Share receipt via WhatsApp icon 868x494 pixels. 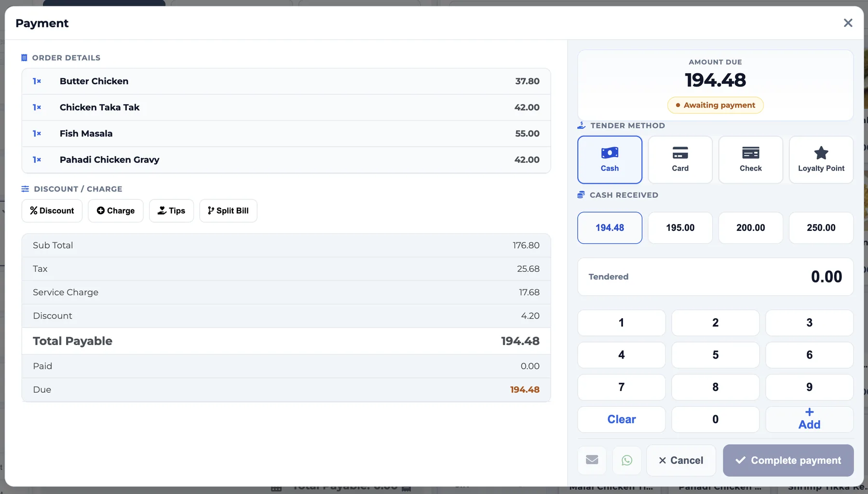[627, 460]
